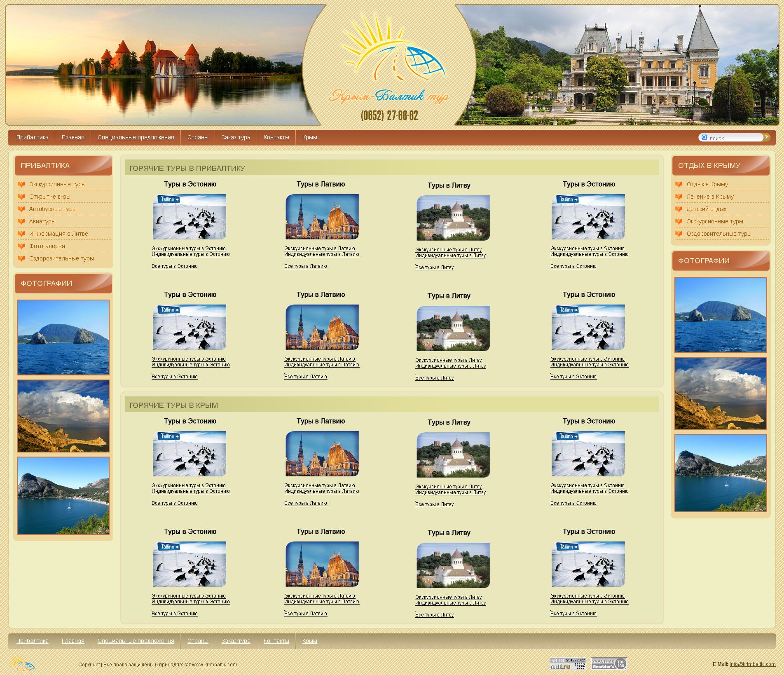Open Прибалтика in the top navigation bar

tap(33, 137)
